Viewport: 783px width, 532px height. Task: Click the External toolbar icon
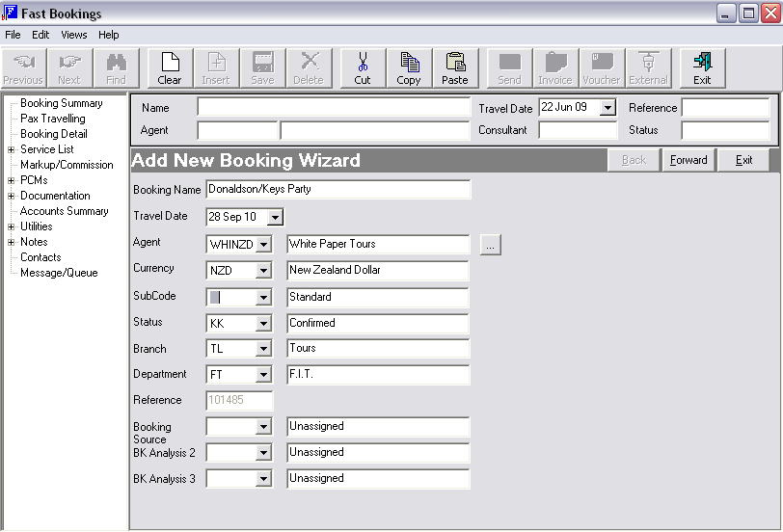pyautogui.click(x=648, y=68)
